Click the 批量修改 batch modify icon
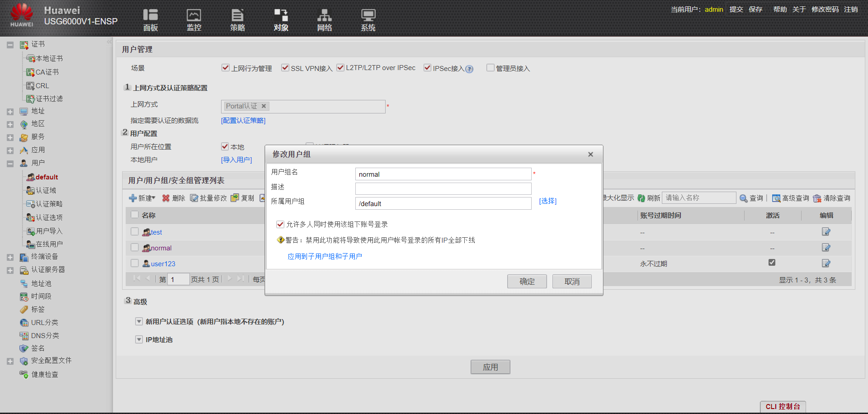Screen dimensions: 868x414 click(194, 198)
